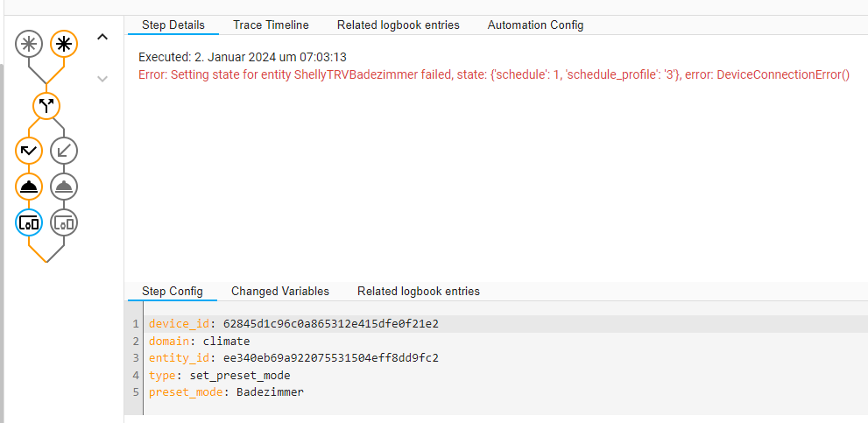Select the orange active trigger node
868x423 pixels.
coord(64,42)
